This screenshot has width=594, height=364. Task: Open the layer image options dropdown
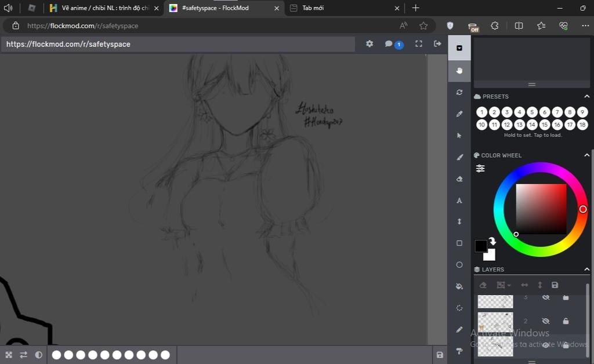pos(504,285)
